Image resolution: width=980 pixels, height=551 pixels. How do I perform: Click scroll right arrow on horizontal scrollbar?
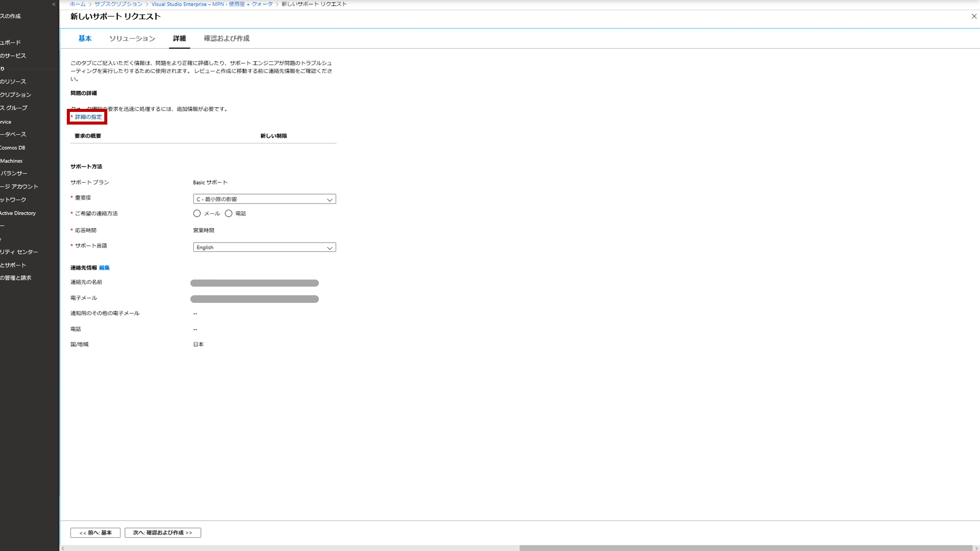pos(976,548)
